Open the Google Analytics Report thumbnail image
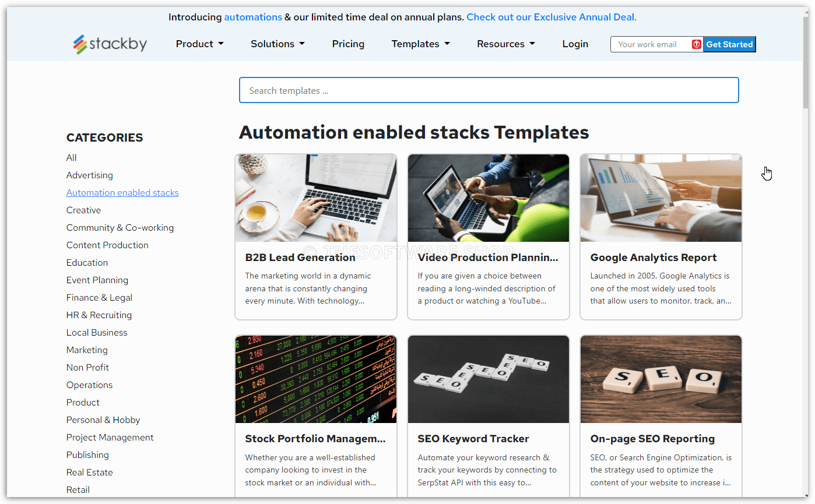The image size is (815, 504). tap(661, 198)
